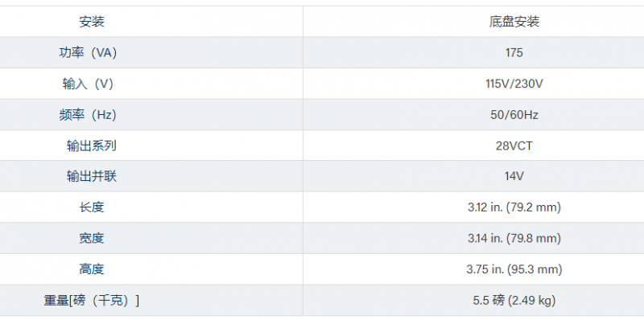Select the 175 power value

pyautogui.click(x=514, y=53)
